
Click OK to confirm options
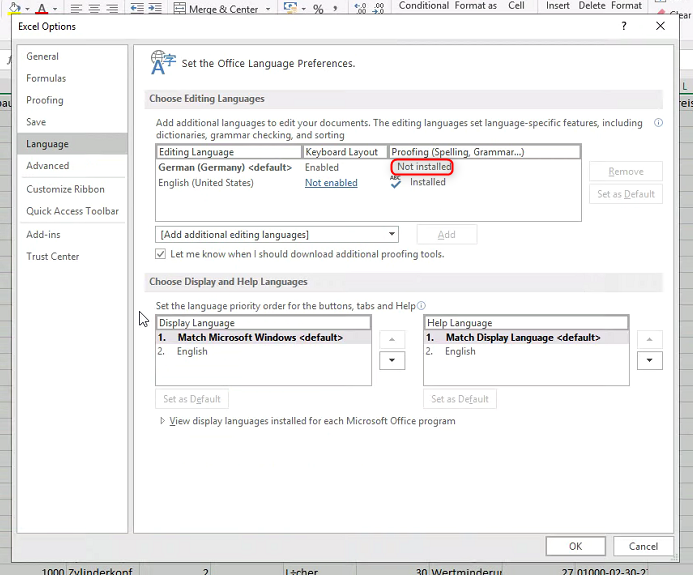(x=575, y=547)
